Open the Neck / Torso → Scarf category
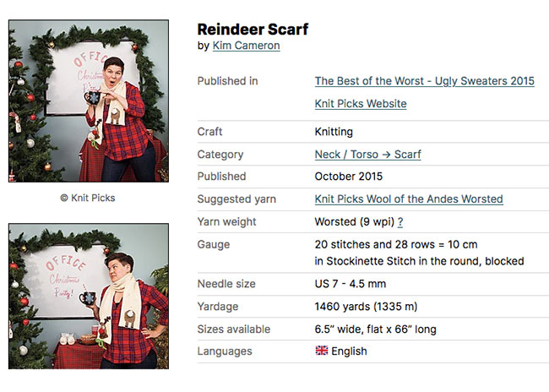The image size is (549, 392). click(x=367, y=155)
